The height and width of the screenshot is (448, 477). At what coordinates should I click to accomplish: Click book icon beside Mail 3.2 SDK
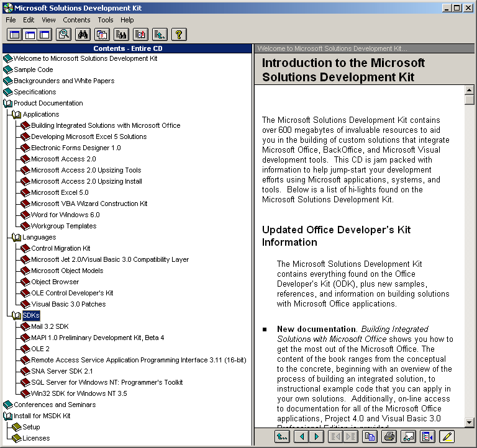25,327
